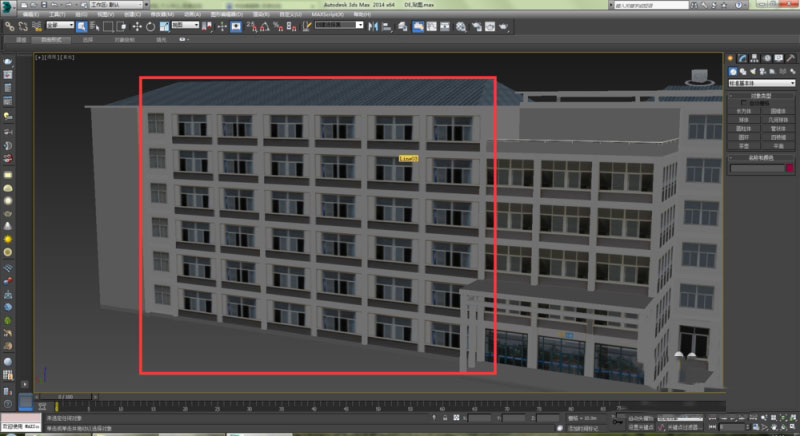Click the Lights category icon in Create panel
The height and width of the screenshot is (436, 800).
[x=753, y=72]
